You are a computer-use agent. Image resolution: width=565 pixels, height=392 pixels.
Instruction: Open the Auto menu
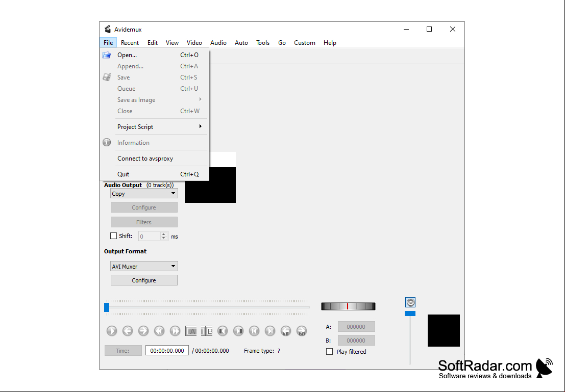241,42
